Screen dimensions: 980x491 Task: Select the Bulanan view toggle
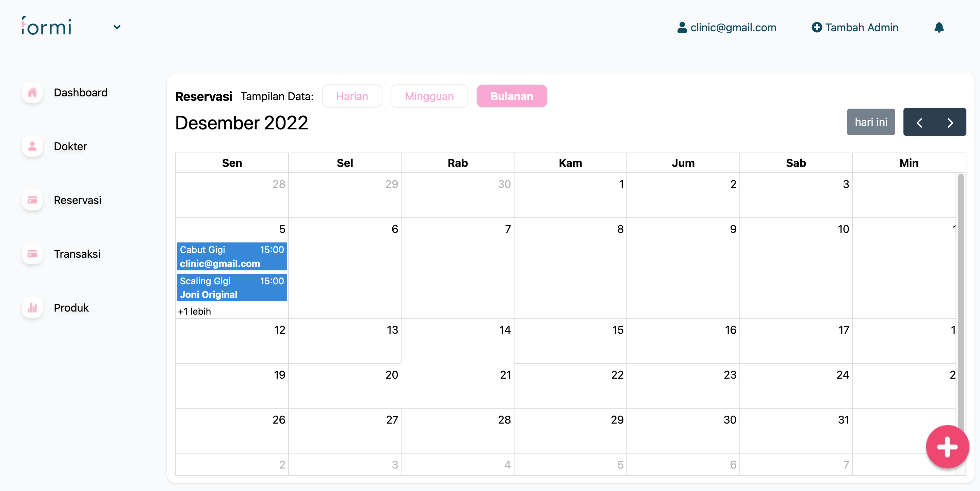coord(511,96)
